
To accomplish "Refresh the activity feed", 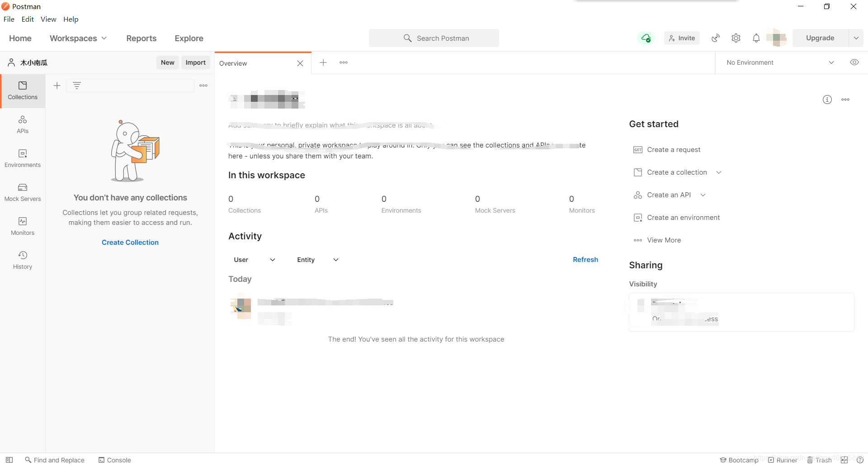I will 585,260.
